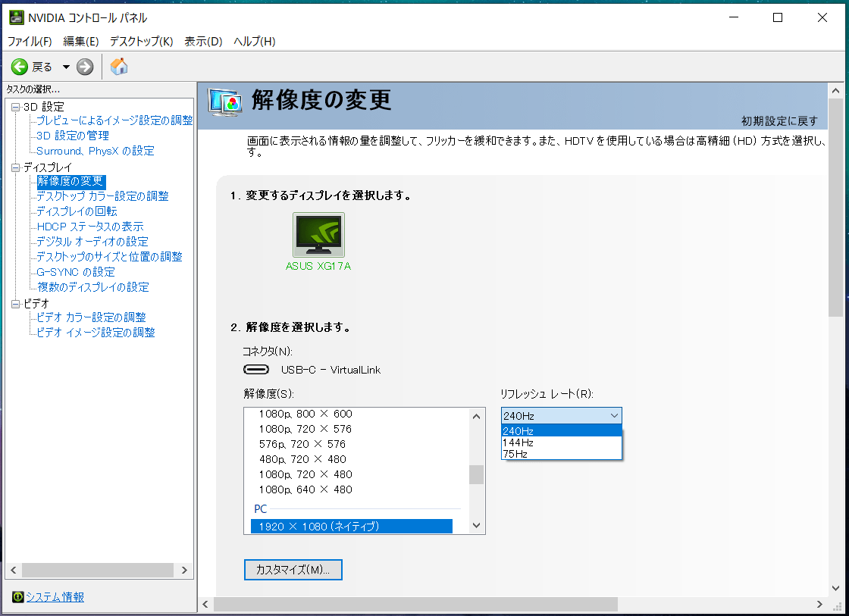
Task: Open ビデオ カラー設定の調整
Action: click(91, 317)
